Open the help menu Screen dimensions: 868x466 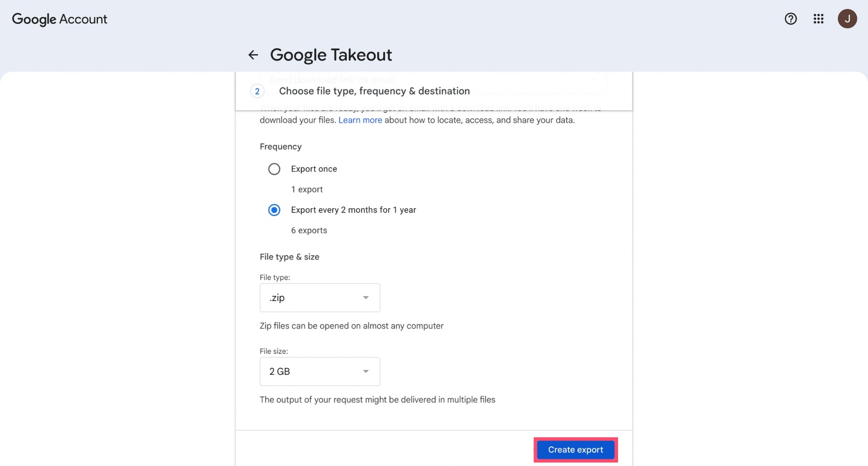click(791, 19)
